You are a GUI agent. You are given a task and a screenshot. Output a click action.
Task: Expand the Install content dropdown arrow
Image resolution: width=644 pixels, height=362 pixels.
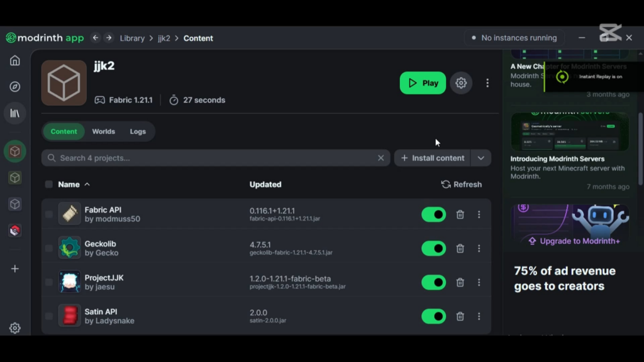pos(480,158)
